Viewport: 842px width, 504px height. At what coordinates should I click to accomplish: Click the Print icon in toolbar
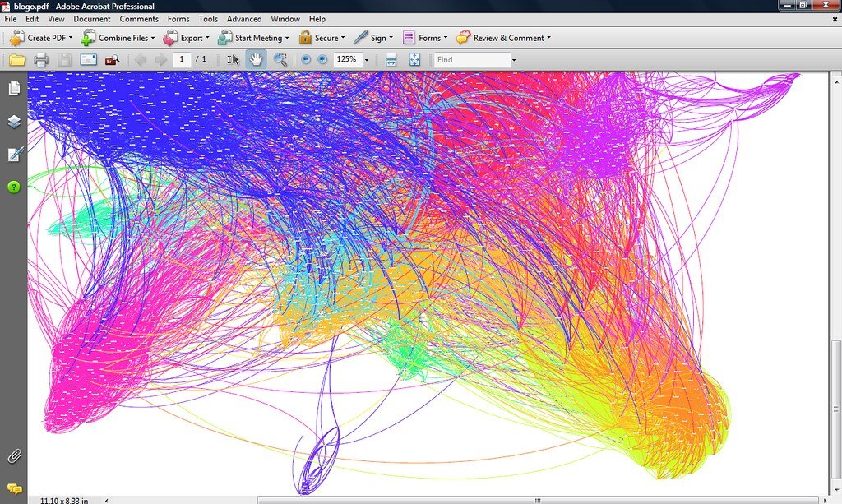[41, 59]
